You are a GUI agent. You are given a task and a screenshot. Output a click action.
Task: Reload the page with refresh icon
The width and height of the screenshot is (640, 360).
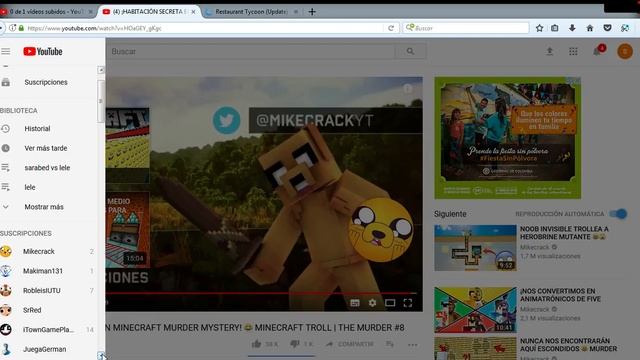click(391, 28)
